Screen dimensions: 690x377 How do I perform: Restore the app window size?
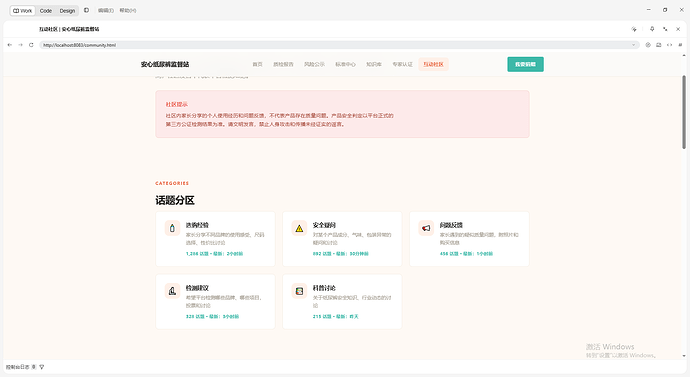click(x=665, y=10)
